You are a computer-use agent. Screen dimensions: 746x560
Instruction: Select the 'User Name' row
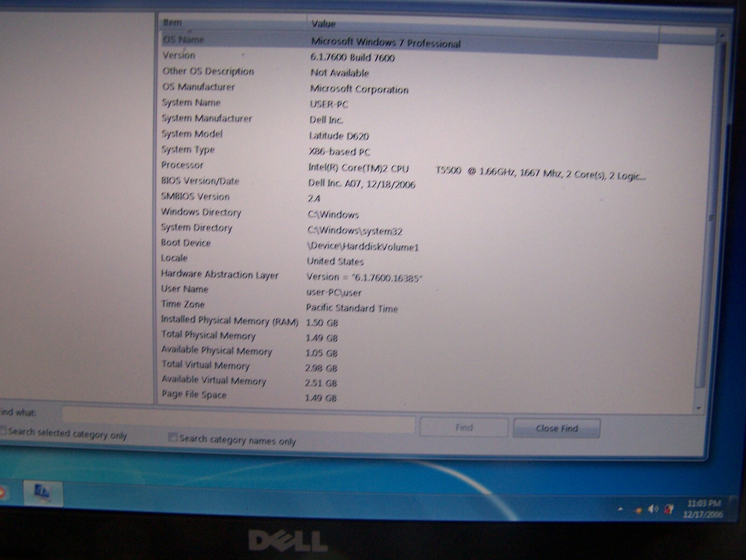click(x=185, y=289)
